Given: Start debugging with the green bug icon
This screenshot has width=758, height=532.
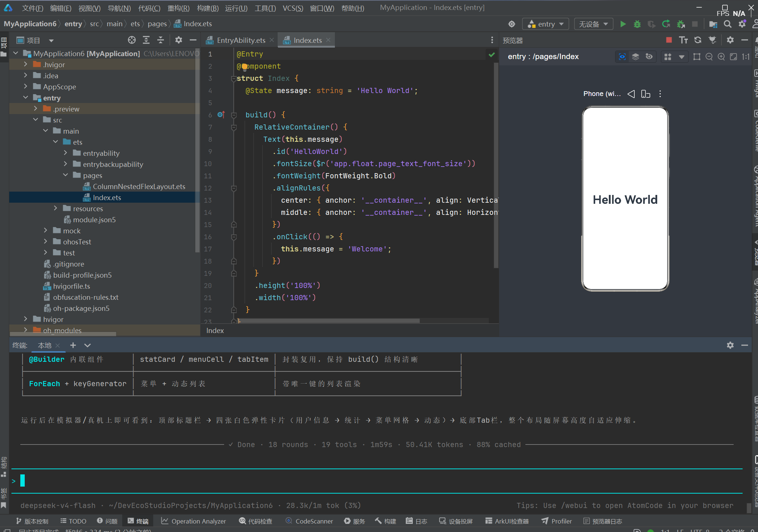Looking at the screenshot, I should click(x=637, y=24).
